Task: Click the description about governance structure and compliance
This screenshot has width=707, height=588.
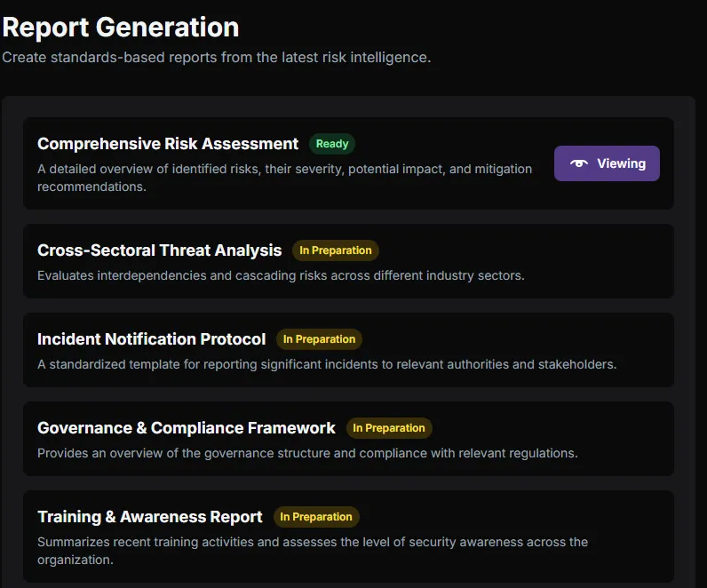Action: [x=307, y=453]
